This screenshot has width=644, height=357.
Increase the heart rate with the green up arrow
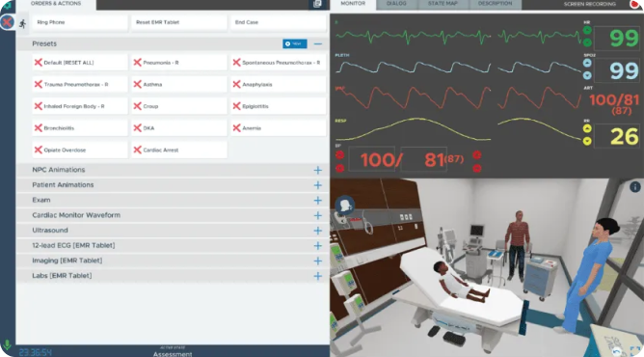[x=587, y=30]
